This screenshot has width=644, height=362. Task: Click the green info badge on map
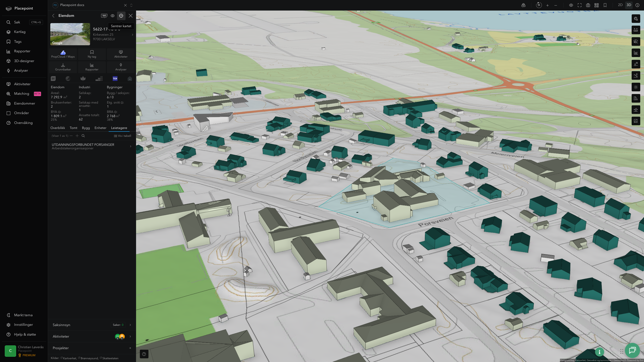pos(599,352)
